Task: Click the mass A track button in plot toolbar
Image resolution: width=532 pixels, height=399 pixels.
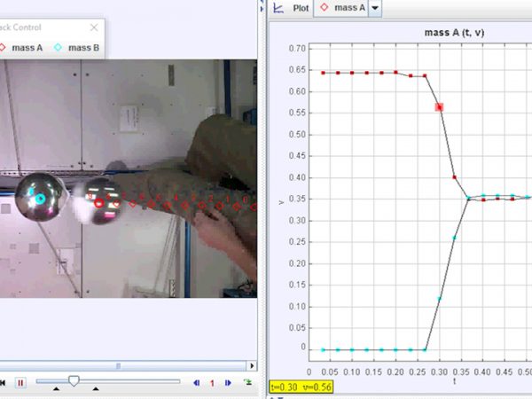Action: tap(341, 8)
